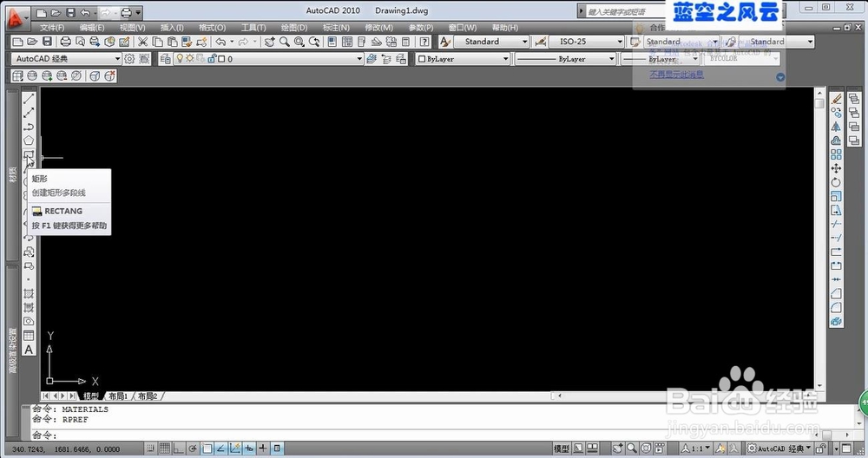Open the ByLayer linetype dropdown

(565, 59)
